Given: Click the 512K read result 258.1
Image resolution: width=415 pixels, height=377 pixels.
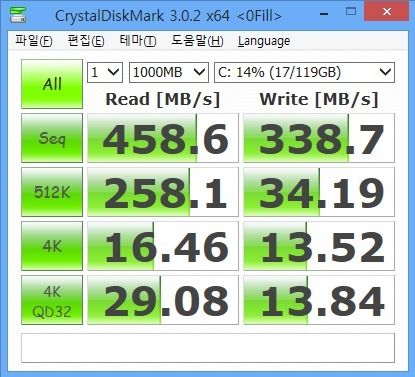Looking at the screenshot, I should [163, 192].
